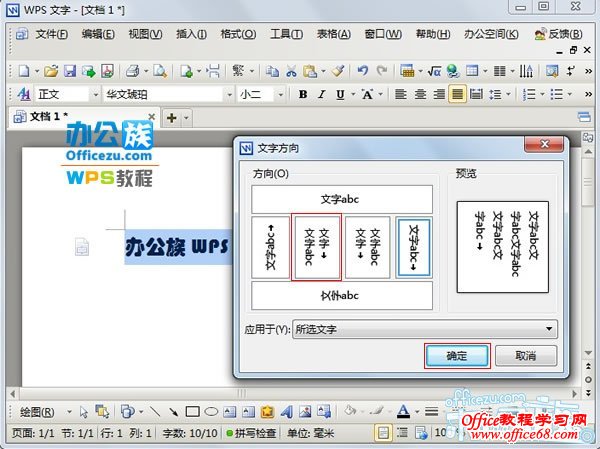Screen dimensions: 600x449
Task: Click the Cut scissors icon
Action: coord(291,71)
